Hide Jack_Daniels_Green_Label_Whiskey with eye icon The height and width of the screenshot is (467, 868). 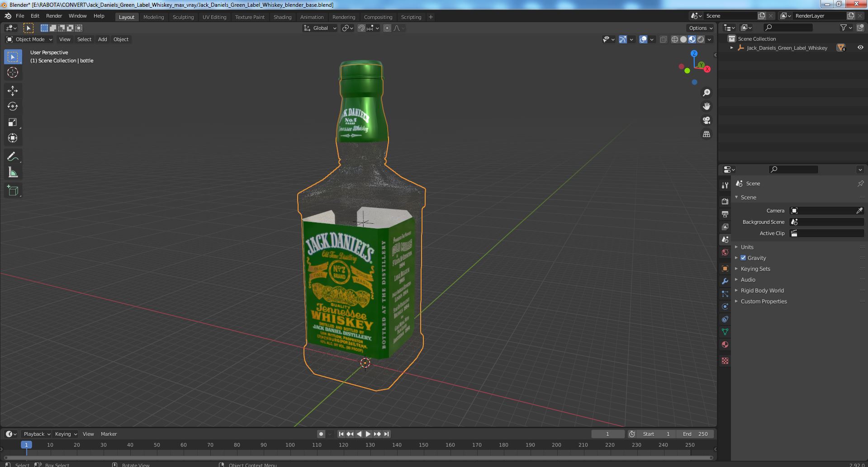860,47
